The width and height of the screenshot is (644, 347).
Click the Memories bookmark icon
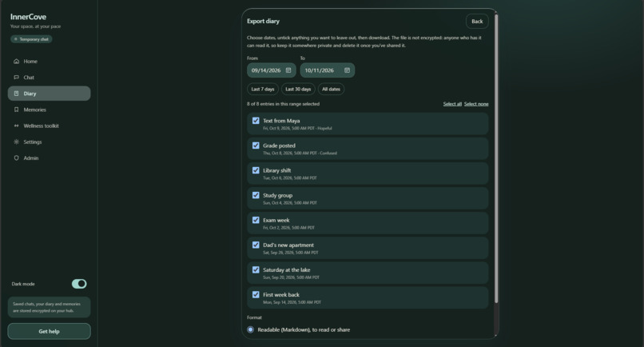[x=17, y=110]
